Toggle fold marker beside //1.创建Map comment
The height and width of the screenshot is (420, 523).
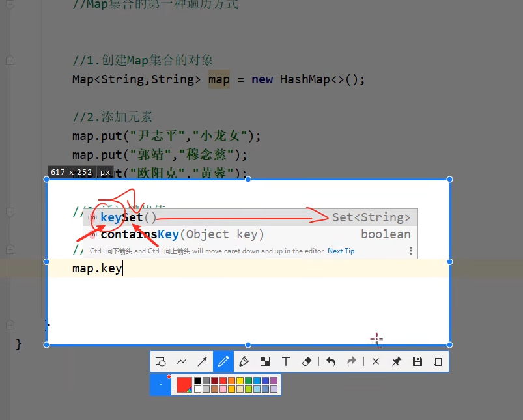10,61
